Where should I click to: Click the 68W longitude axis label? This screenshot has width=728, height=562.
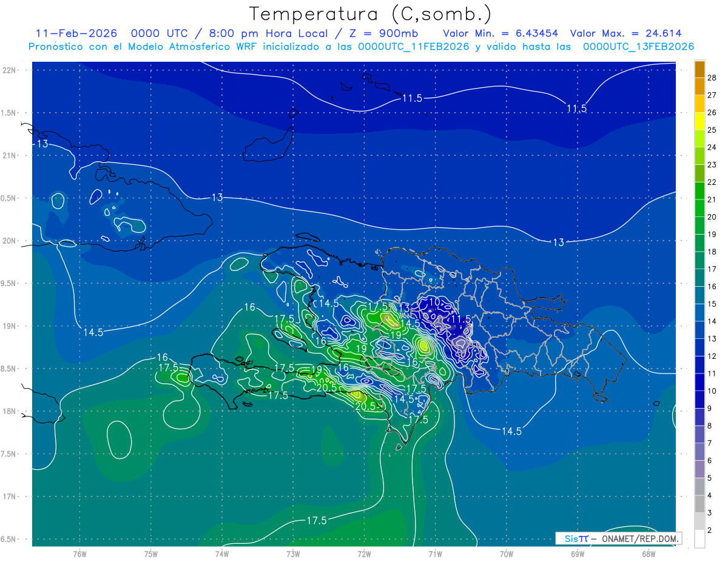tap(648, 554)
